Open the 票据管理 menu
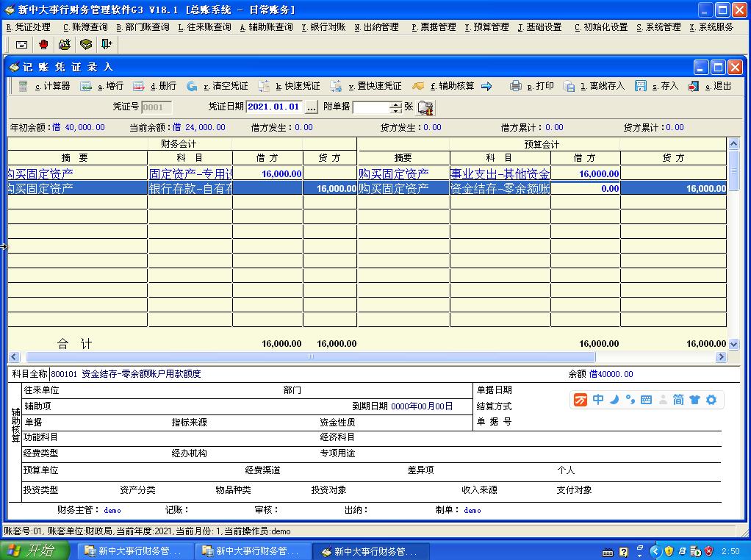 point(434,27)
